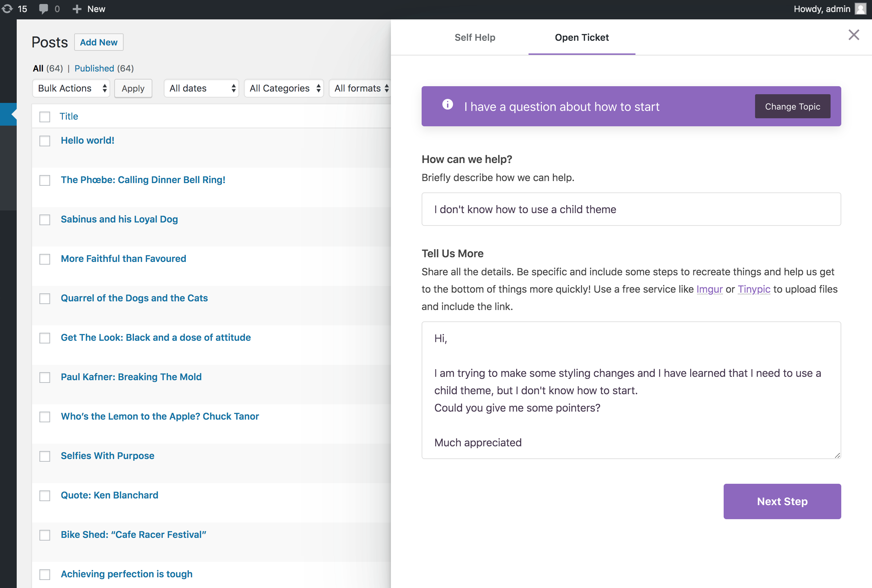The image size is (872, 588).
Task: Open the All Categories dropdown
Action: [284, 88]
